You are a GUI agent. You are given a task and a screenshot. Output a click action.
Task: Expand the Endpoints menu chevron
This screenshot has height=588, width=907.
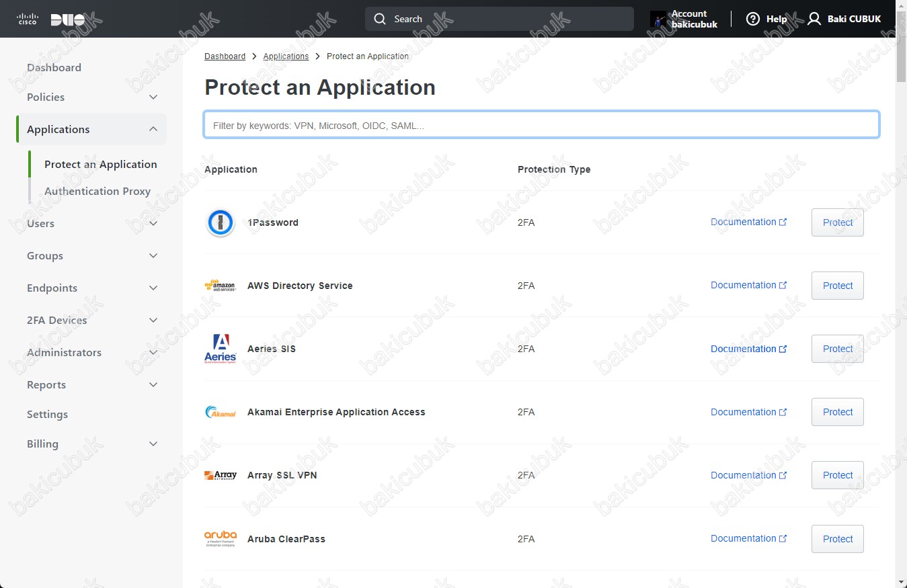pos(153,288)
